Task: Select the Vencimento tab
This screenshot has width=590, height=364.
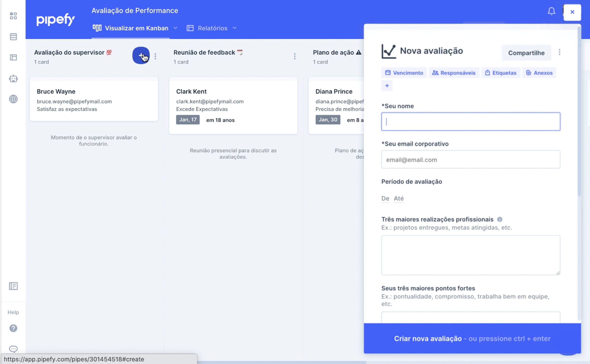Action: (404, 73)
